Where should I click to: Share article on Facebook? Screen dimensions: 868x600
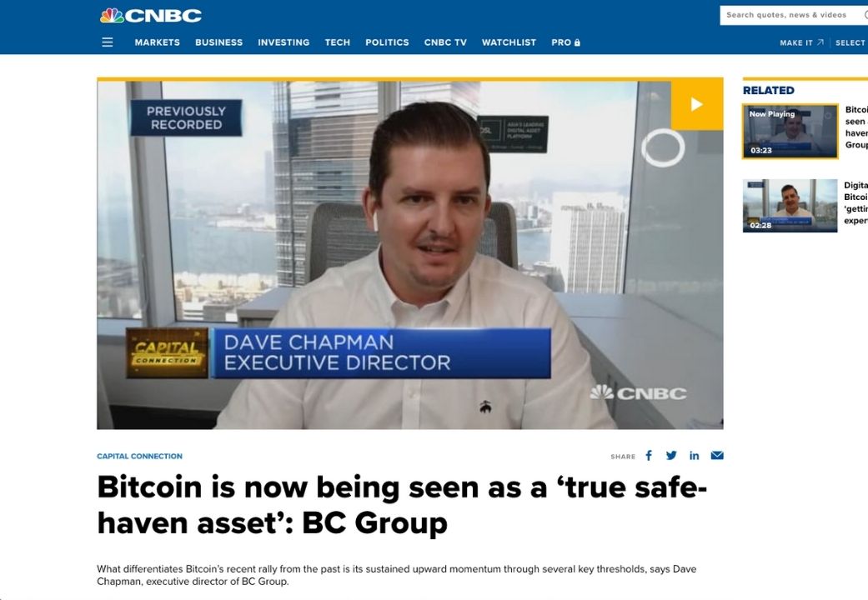(649, 456)
